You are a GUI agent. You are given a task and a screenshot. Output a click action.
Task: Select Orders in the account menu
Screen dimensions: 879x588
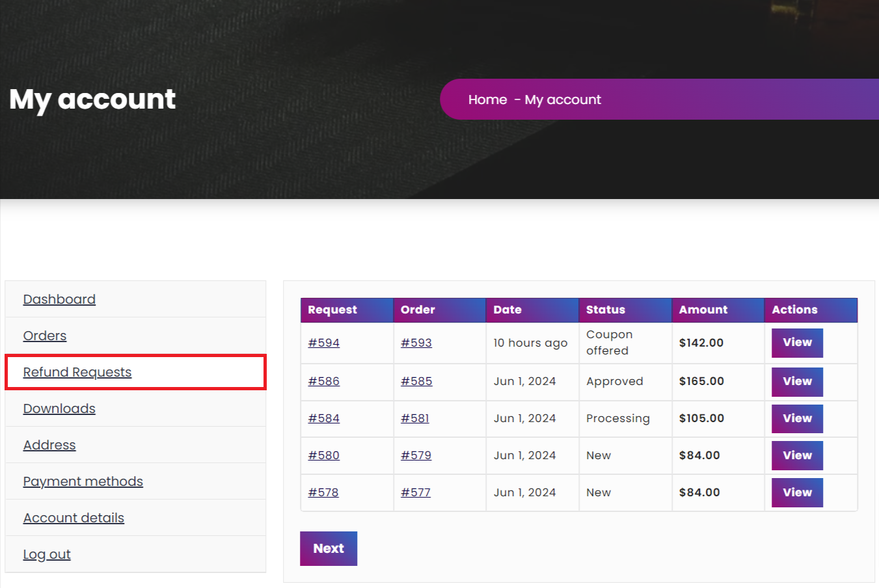(x=44, y=336)
